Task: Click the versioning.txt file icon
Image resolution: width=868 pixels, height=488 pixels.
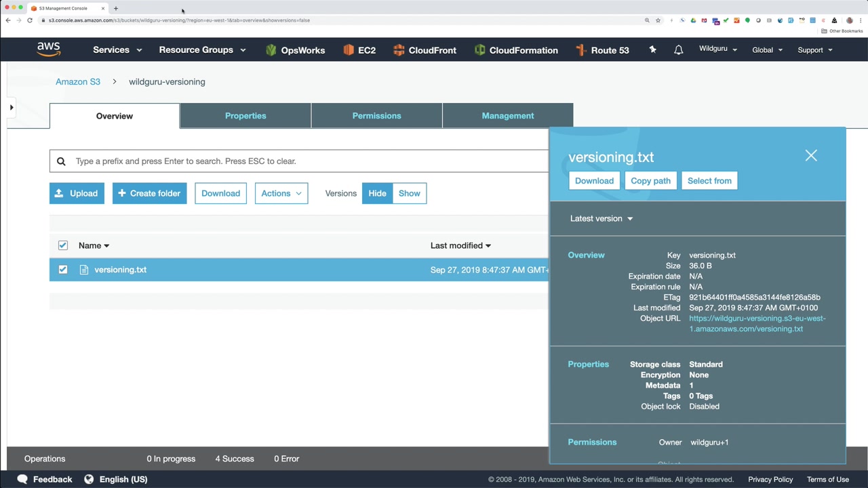Action: click(84, 270)
